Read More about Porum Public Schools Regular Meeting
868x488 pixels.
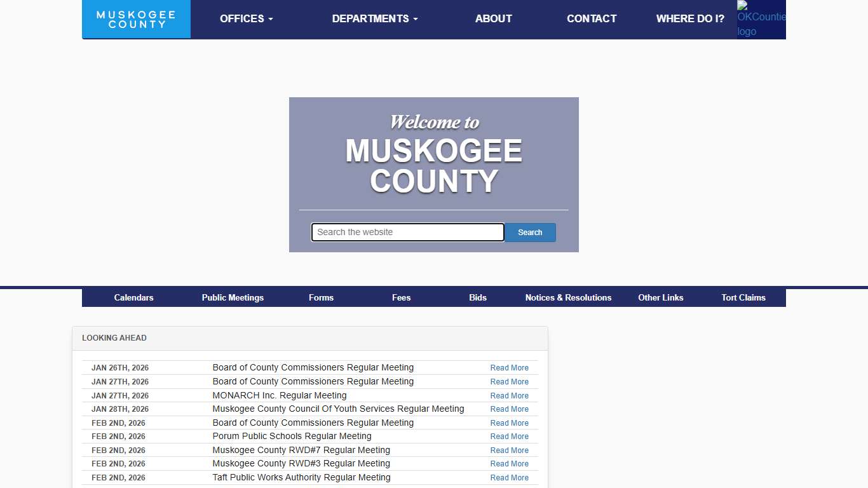tap(509, 437)
